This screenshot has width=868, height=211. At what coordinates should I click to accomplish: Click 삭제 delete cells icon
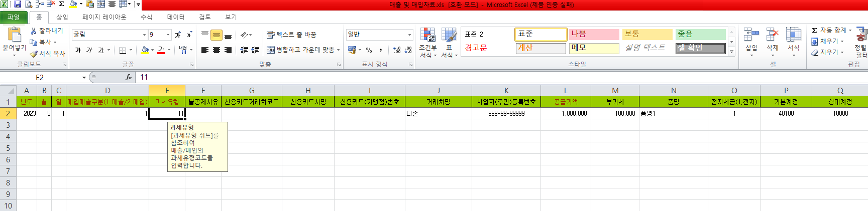[x=773, y=35]
